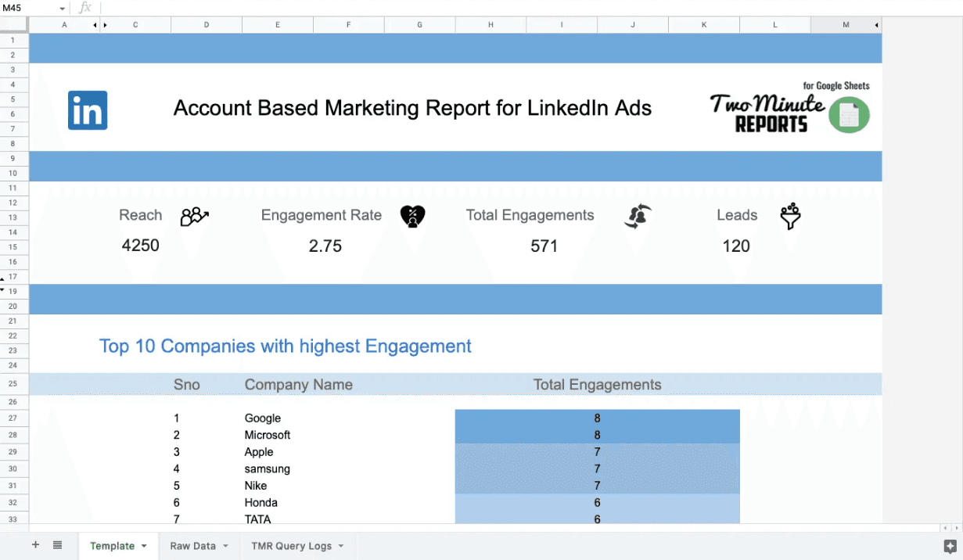963x560 pixels.
Task: Click the green sheet icon beside Two Minute Reports
Action: 848,115
